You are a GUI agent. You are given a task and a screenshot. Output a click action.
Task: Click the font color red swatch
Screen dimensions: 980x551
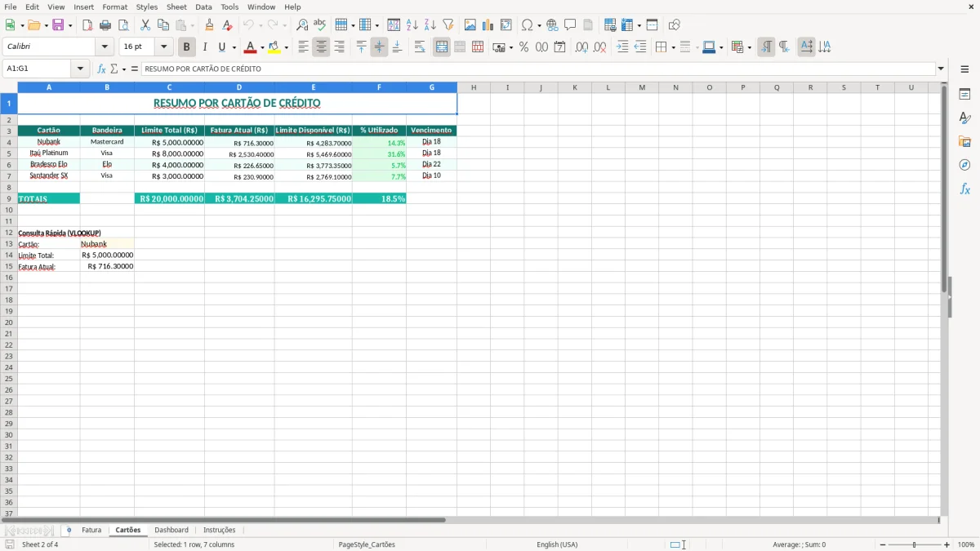coord(251,47)
